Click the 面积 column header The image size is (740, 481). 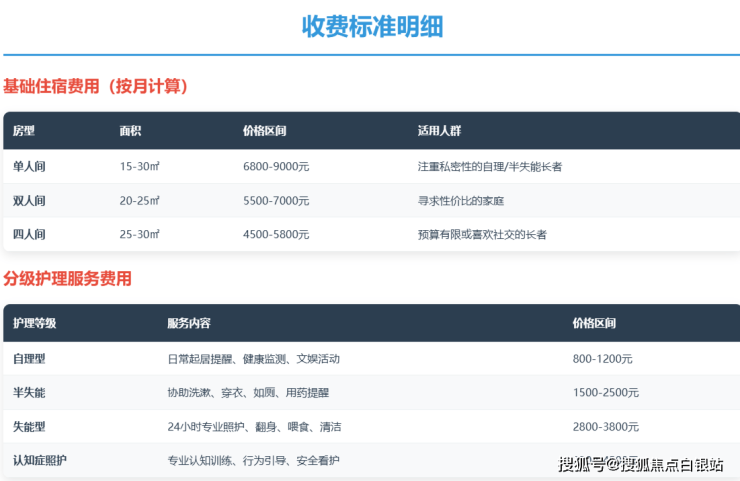click(130, 131)
